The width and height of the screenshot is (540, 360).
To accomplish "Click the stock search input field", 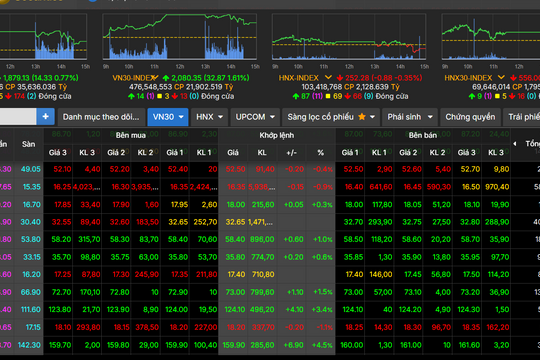I will point(17,117).
